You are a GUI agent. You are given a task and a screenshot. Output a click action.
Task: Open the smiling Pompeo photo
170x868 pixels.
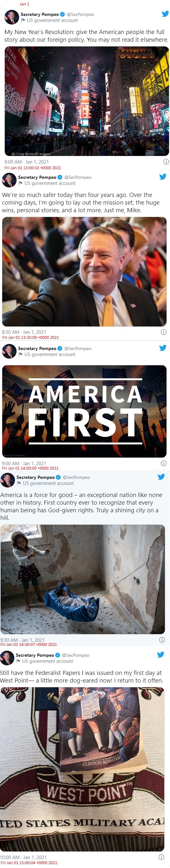tap(84, 272)
